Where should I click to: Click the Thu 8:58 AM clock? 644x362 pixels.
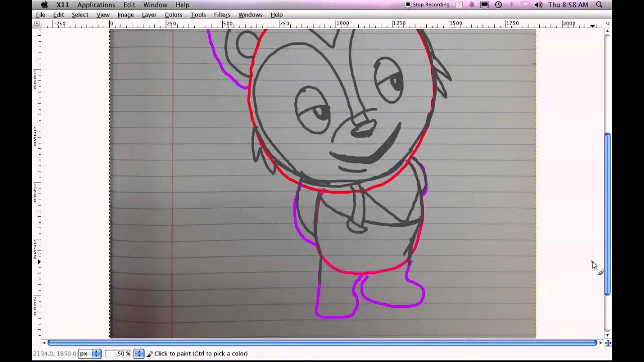568,5
